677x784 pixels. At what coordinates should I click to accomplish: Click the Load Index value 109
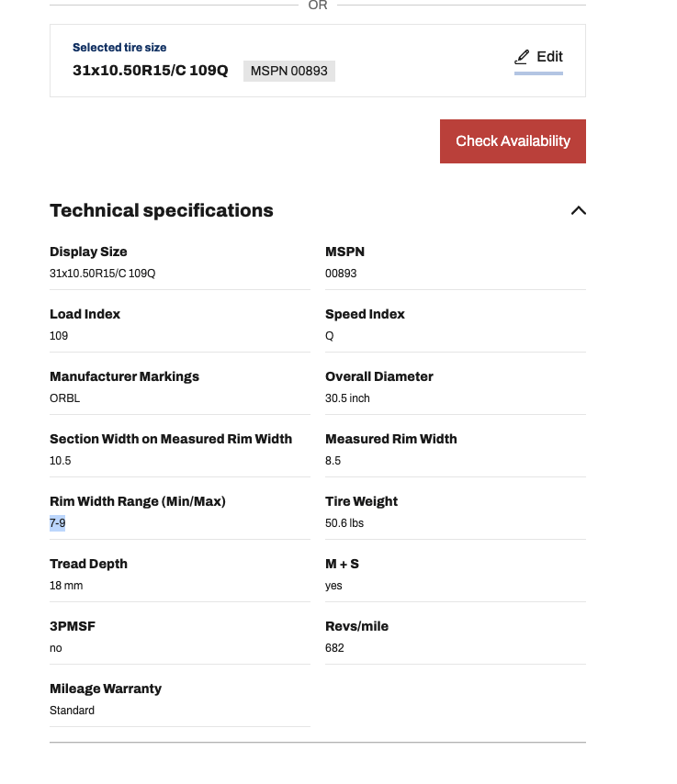click(x=59, y=336)
